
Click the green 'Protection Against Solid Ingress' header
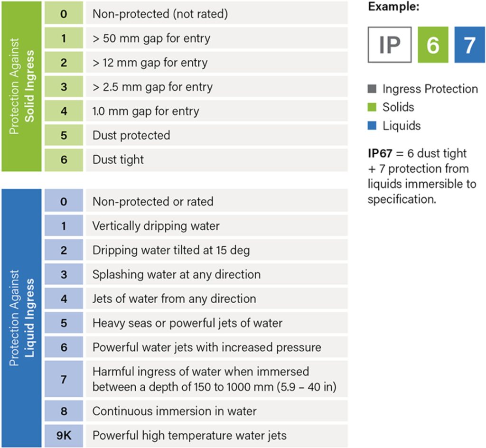point(22,86)
